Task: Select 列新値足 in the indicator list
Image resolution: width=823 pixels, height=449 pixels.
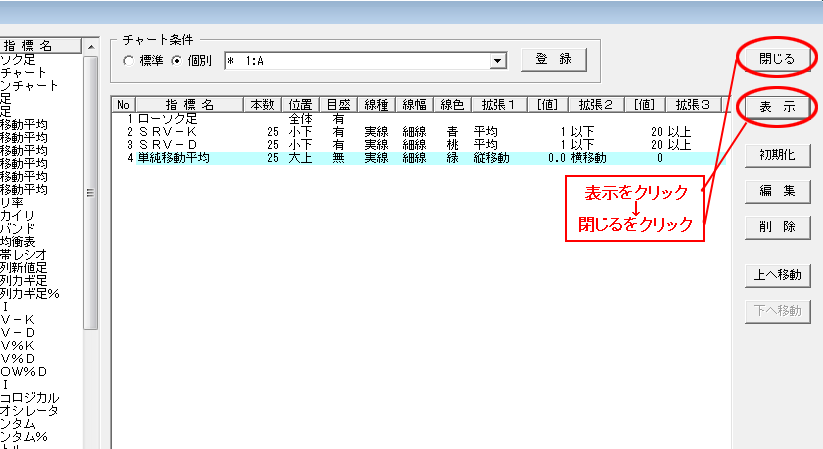Action: (x=24, y=268)
